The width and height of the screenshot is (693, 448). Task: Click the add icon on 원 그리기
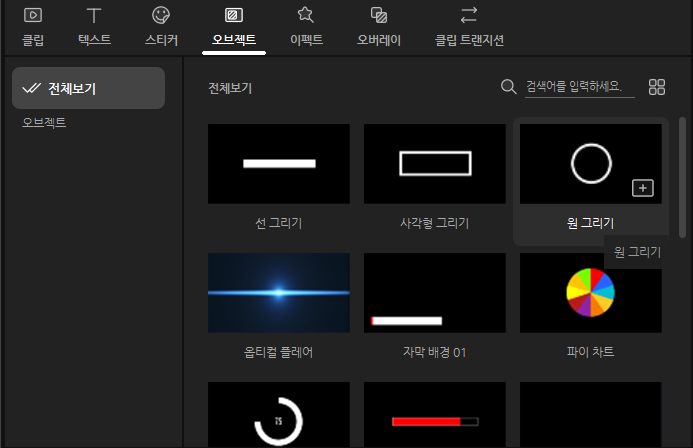point(642,188)
